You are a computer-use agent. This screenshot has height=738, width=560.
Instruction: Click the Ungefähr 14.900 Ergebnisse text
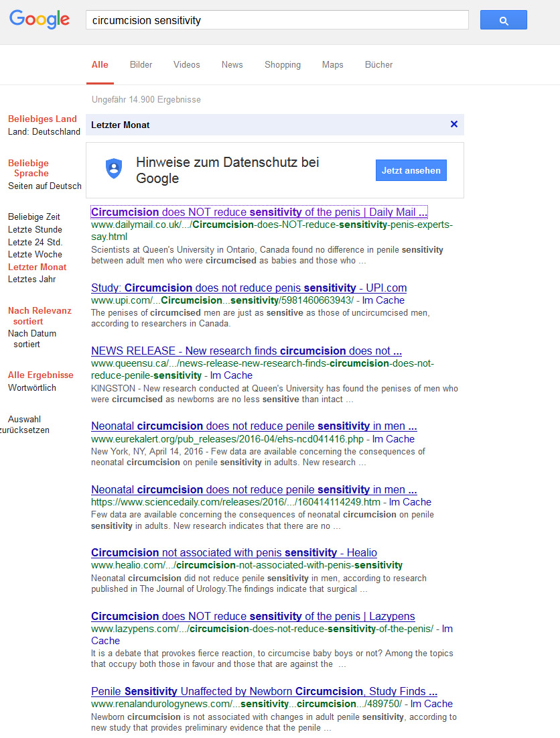click(x=146, y=100)
